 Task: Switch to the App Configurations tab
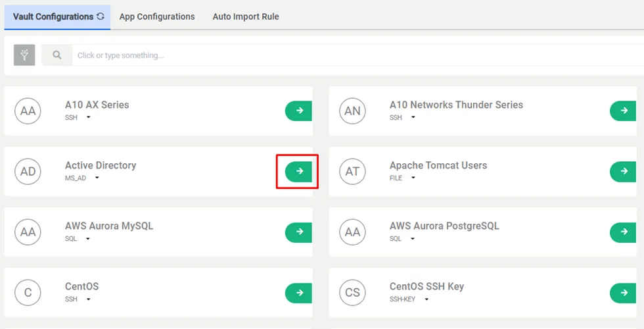pos(157,17)
